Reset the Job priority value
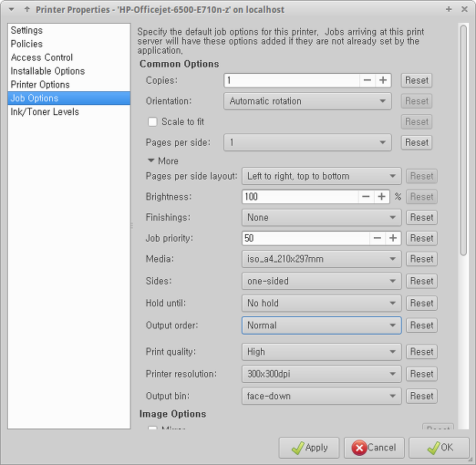Image resolution: width=476 pixels, height=465 pixels. click(x=421, y=238)
